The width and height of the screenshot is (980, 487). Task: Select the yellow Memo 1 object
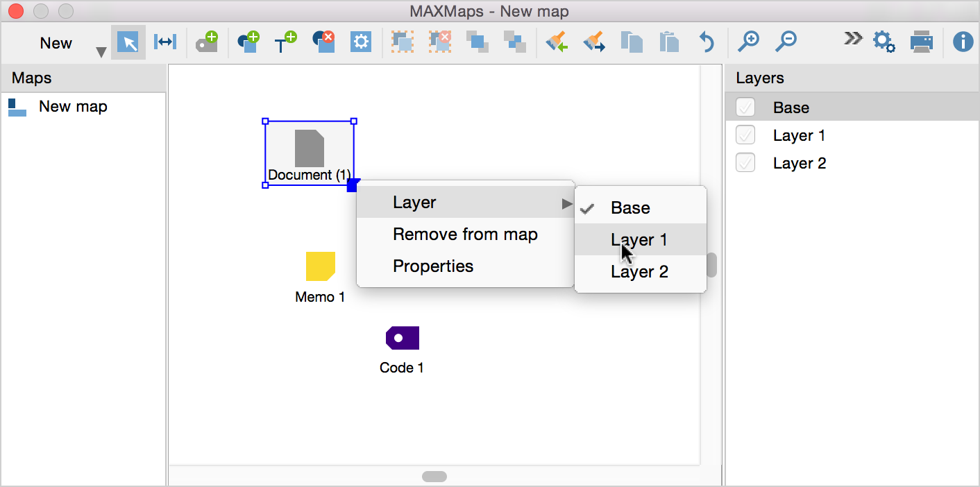pos(321,266)
